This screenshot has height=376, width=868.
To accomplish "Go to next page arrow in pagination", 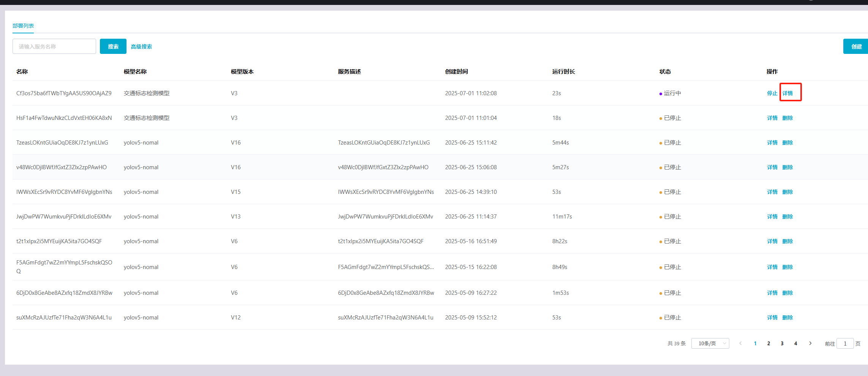I will pyautogui.click(x=810, y=343).
